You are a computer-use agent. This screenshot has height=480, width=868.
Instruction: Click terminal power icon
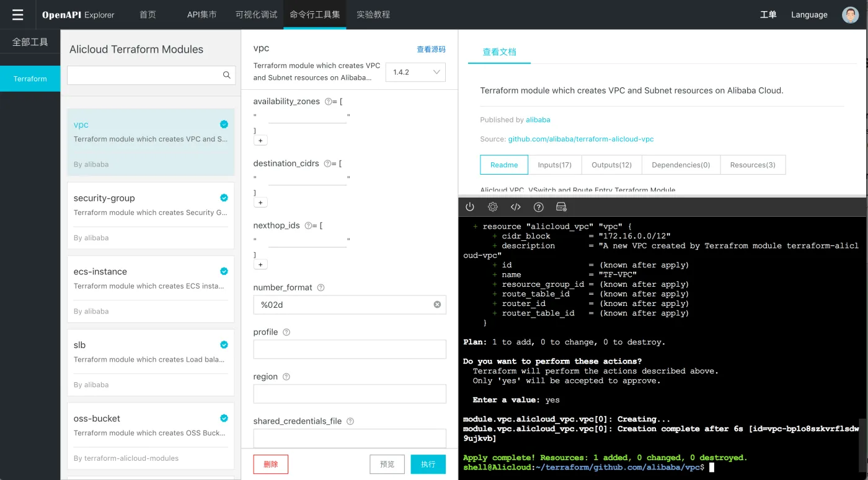(470, 207)
